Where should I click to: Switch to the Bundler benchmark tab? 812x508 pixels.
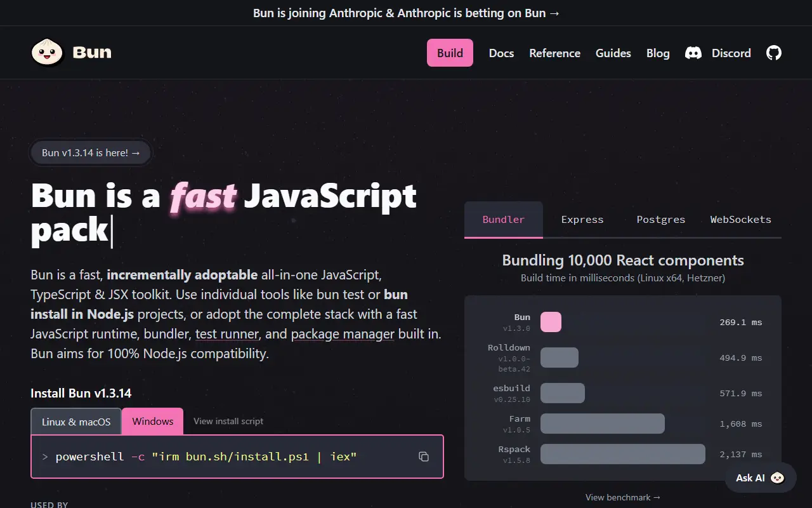pos(504,220)
